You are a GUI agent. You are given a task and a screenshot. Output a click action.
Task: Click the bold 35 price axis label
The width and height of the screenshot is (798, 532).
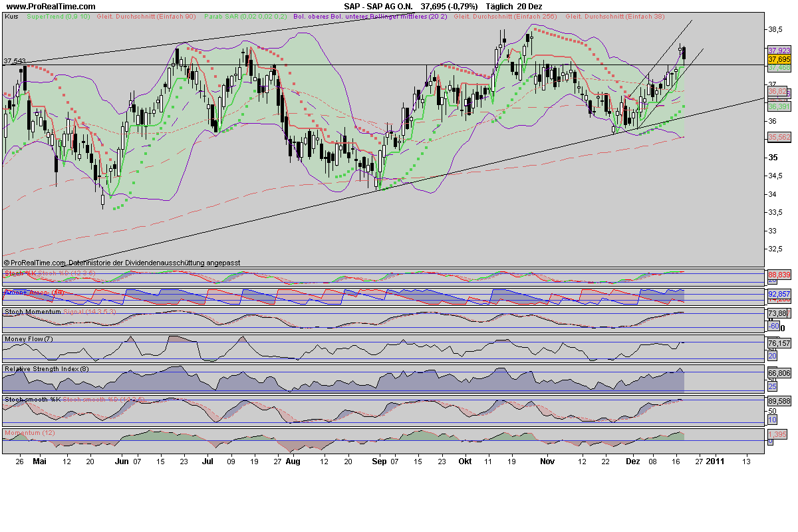tap(773, 158)
